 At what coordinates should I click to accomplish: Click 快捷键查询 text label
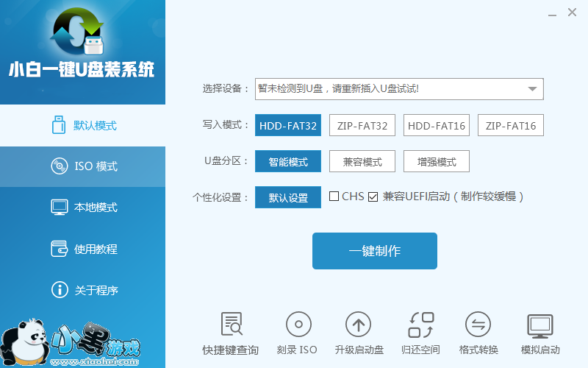(x=231, y=350)
